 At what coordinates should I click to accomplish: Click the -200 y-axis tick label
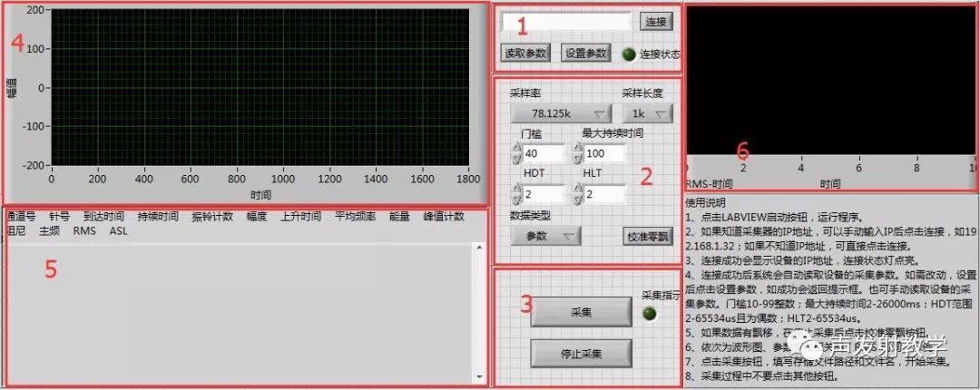pos(35,165)
